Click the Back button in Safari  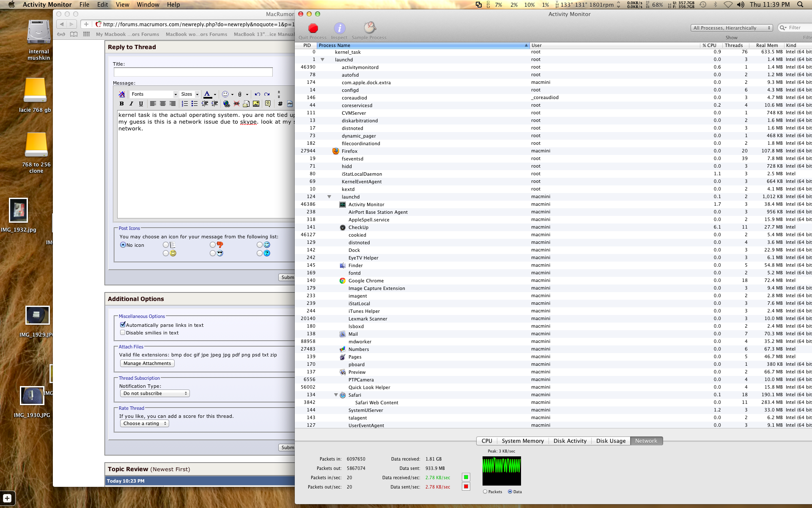pyautogui.click(x=62, y=24)
